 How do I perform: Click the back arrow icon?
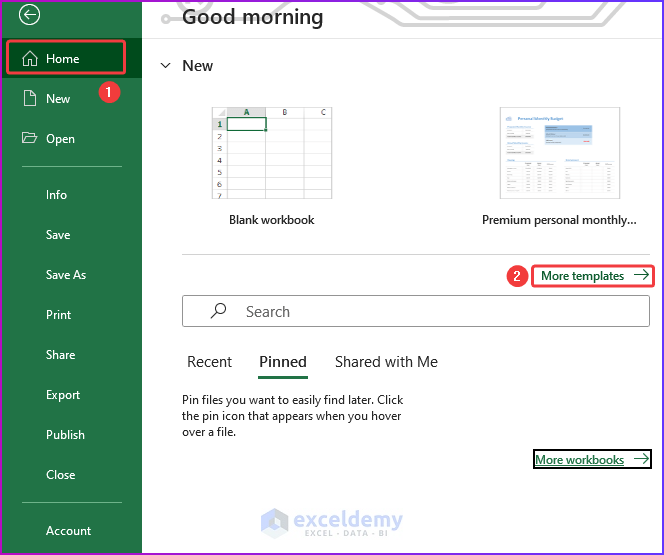pyautogui.click(x=29, y=15)
